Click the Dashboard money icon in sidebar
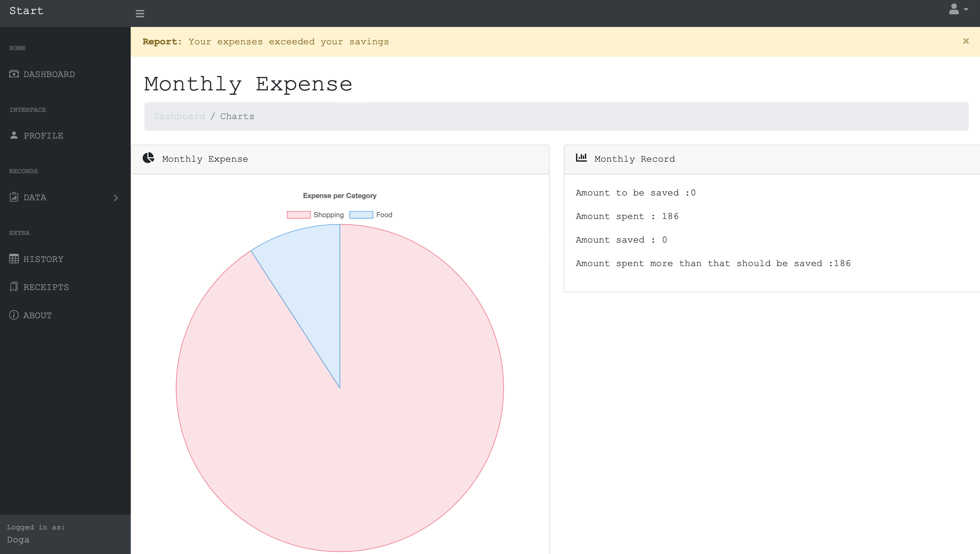 tap(14, 74)
